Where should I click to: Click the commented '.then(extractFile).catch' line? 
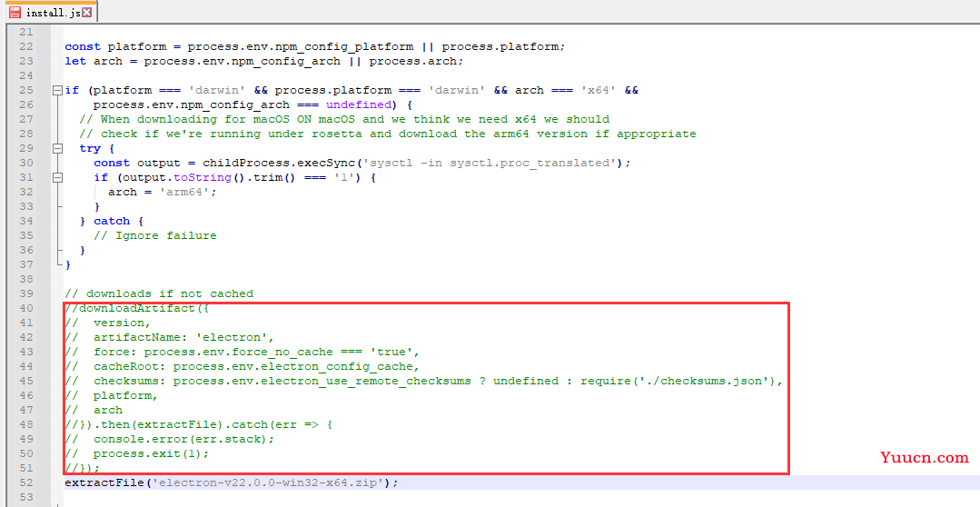[x=199, y=424]
